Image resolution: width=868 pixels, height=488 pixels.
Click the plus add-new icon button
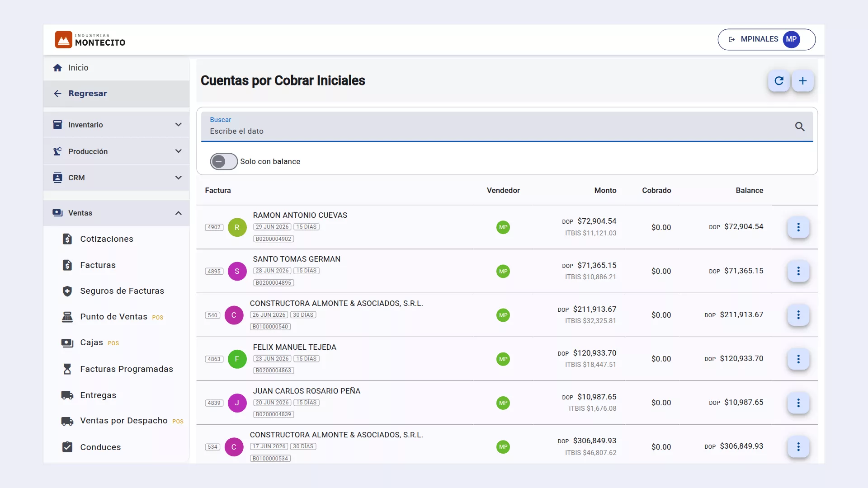[x=802, y=81]
